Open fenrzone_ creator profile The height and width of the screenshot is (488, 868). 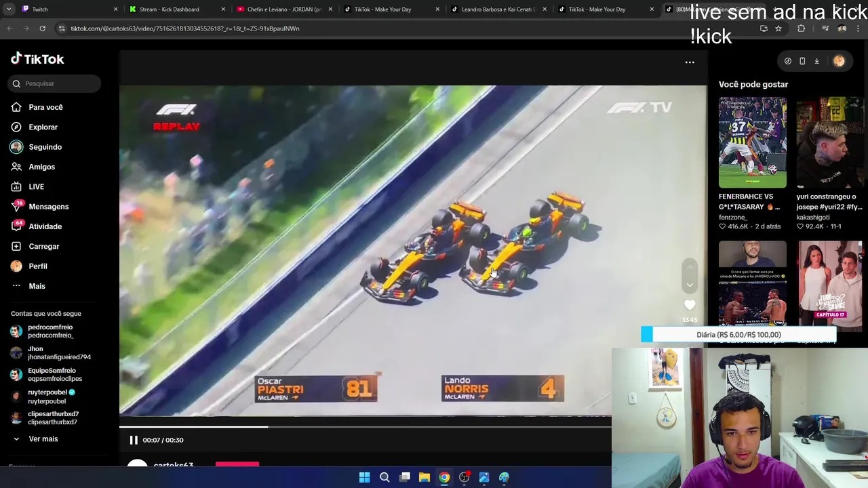click(733, 218)
